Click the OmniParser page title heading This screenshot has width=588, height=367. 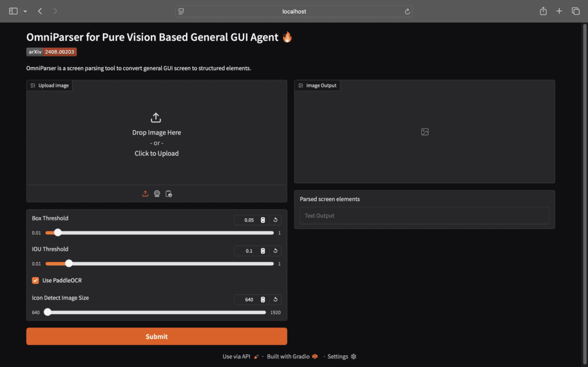(160, 37)
